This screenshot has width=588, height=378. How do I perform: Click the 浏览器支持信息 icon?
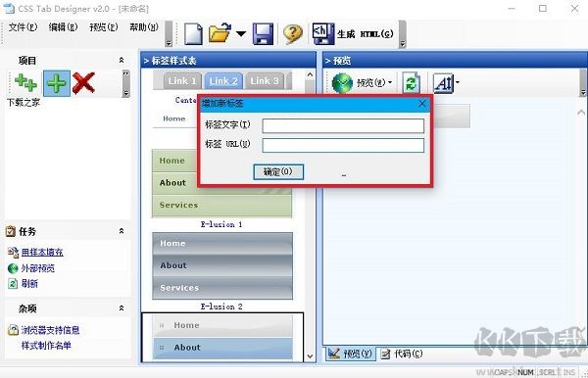click(13, 330)
